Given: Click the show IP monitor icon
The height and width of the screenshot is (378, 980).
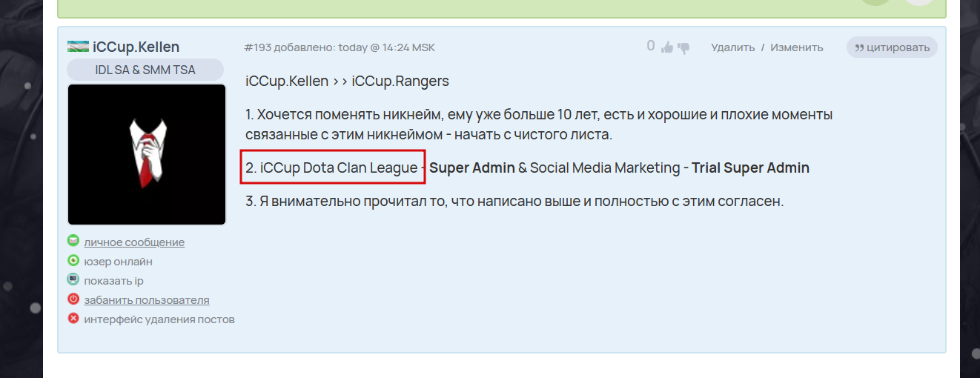Looking at the screenshot, I should [x=73, y=279].
